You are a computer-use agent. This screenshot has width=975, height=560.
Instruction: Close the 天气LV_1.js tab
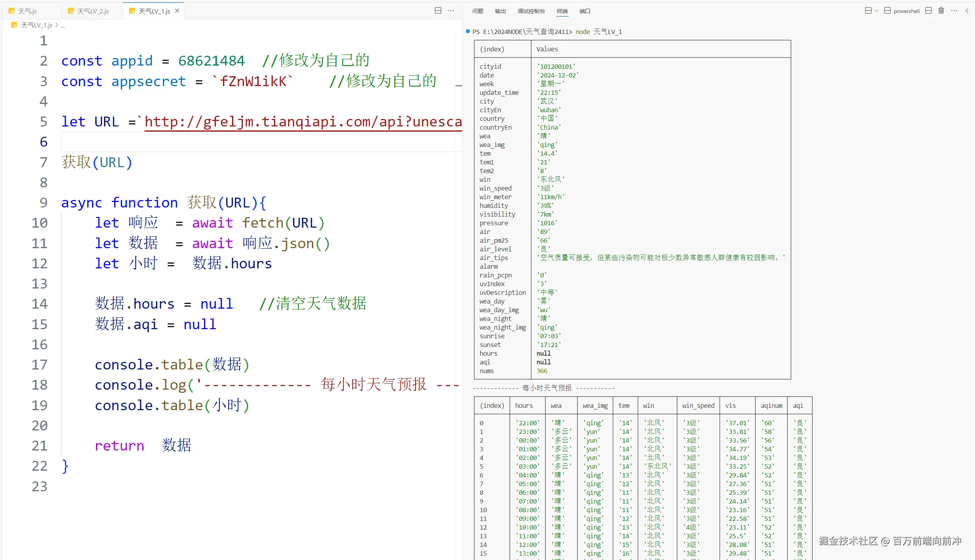[x=177, y=11]
